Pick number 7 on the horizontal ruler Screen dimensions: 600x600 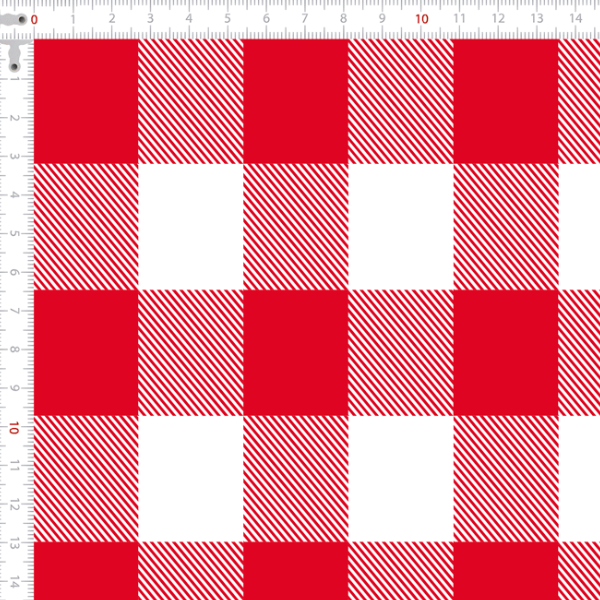(x=305, y=19)
